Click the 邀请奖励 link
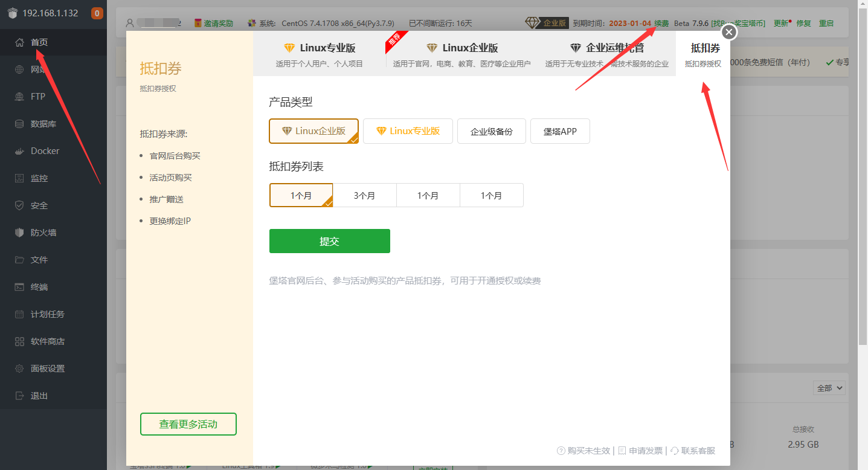 pyautogui.click(x=218, y=23)
